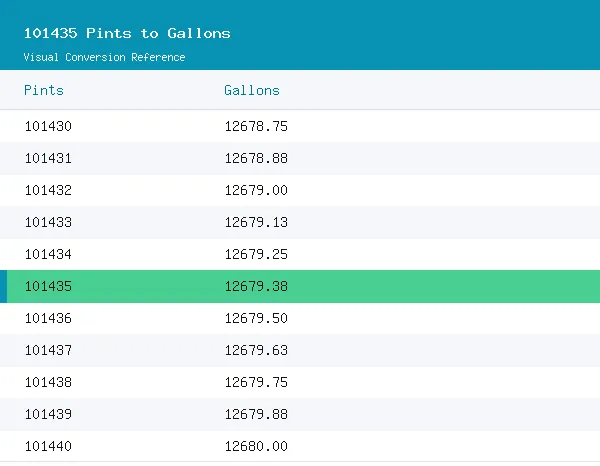
Task: Click the gallons value 12679.13
Action: click(256, 222)
